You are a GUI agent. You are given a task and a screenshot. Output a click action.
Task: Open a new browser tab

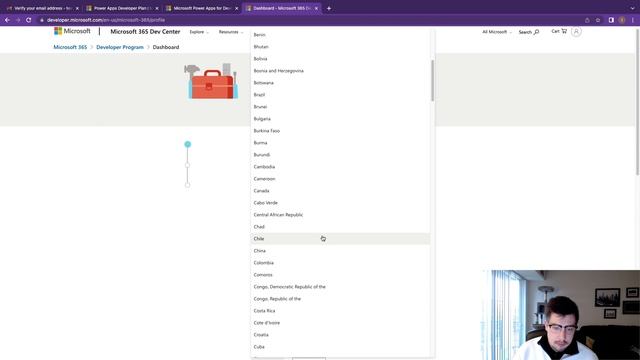coord(329,8)
